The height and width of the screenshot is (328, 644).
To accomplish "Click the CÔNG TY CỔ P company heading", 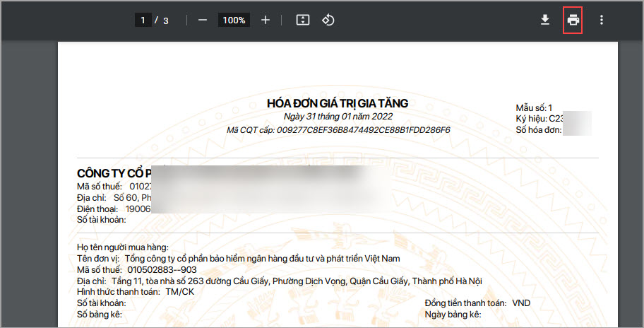I will [114, 173].
